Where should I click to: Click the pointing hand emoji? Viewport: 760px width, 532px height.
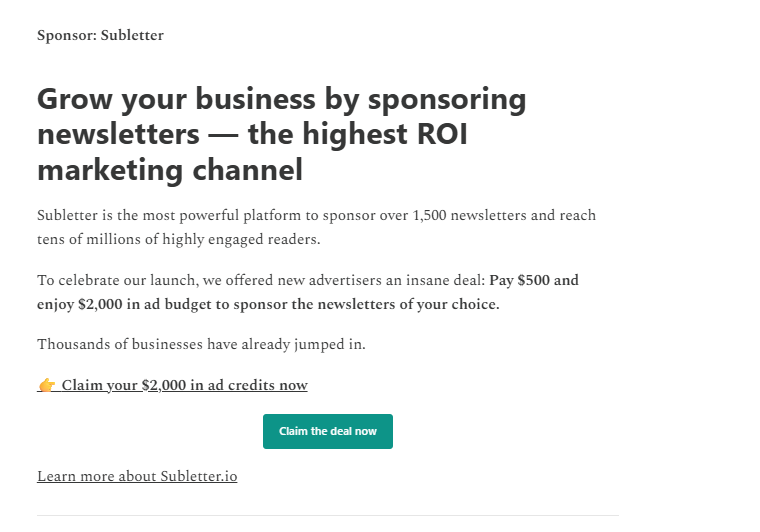[x=46, y=385]
